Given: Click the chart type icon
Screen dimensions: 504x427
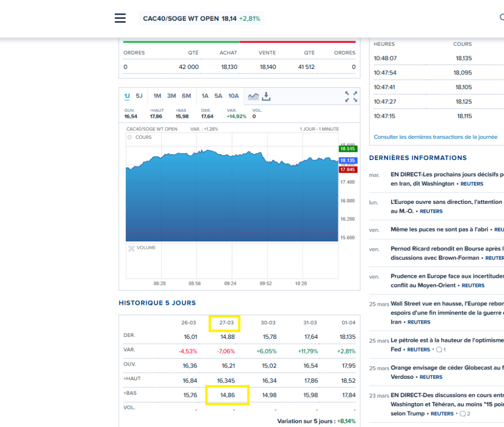Looking at the screenshot, I should tap(253, 96).
